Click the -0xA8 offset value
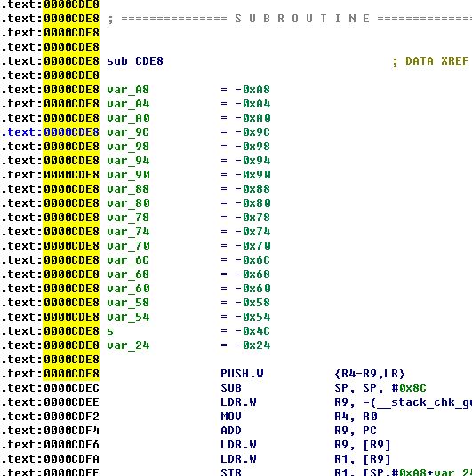This screenshot has width=472, height=476. pos(252,90)
